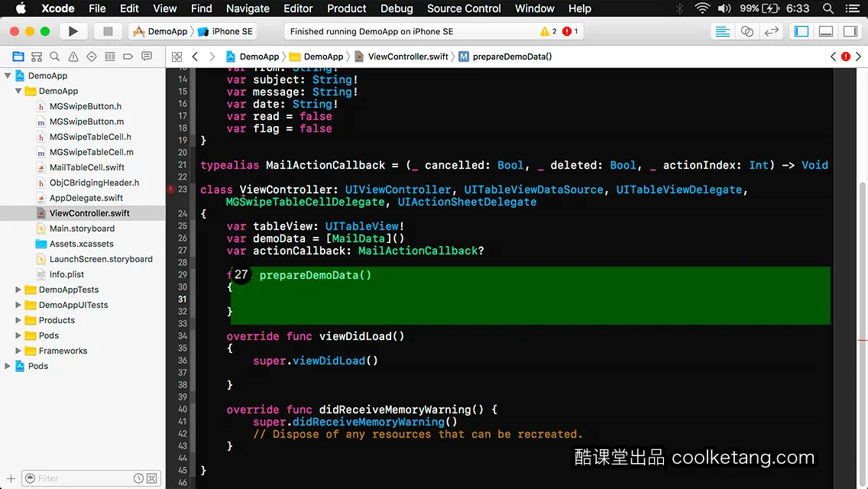This screenshot has width=868, height=489.
Task: Open the Symbol navigator
Action: click(x=37, y=57)
